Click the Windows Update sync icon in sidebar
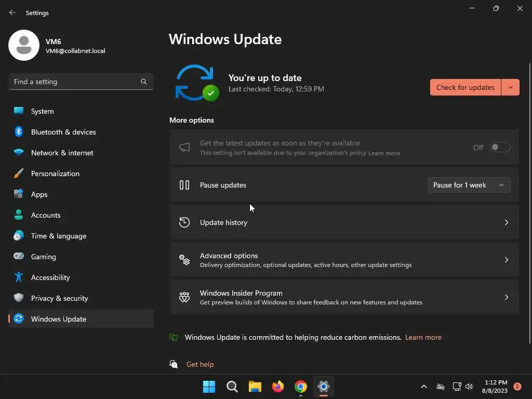The width and height of the screenshot is (532, 399). 19,318
